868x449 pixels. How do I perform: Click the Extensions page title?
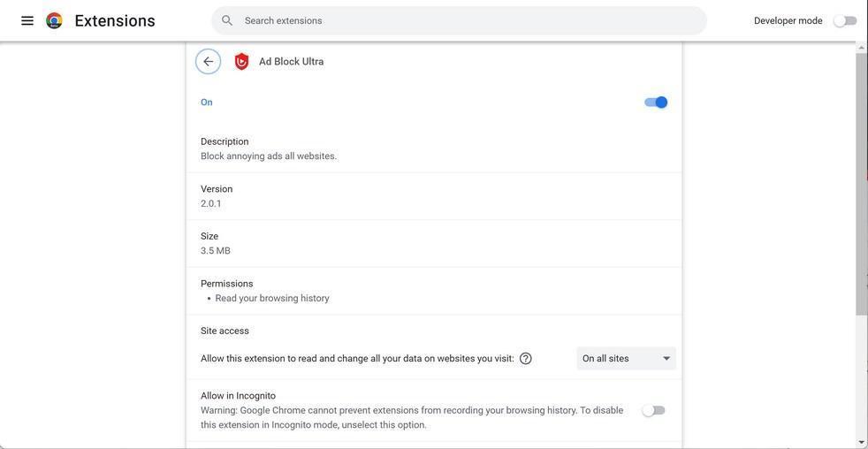point(115,20)
